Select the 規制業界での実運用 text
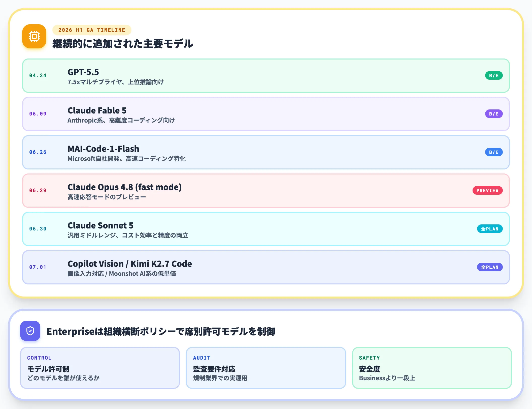The height and width of the screenshot is (409, 532). (x=220, y=378)
